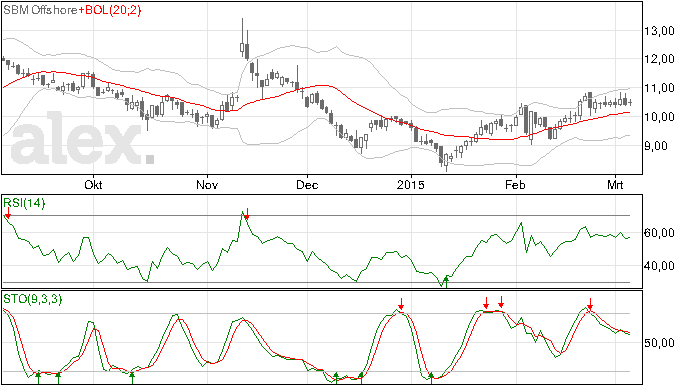Click RSI red sell arrow at November peak
This screenshot has width=690, height=387.
tap(247, 214)
